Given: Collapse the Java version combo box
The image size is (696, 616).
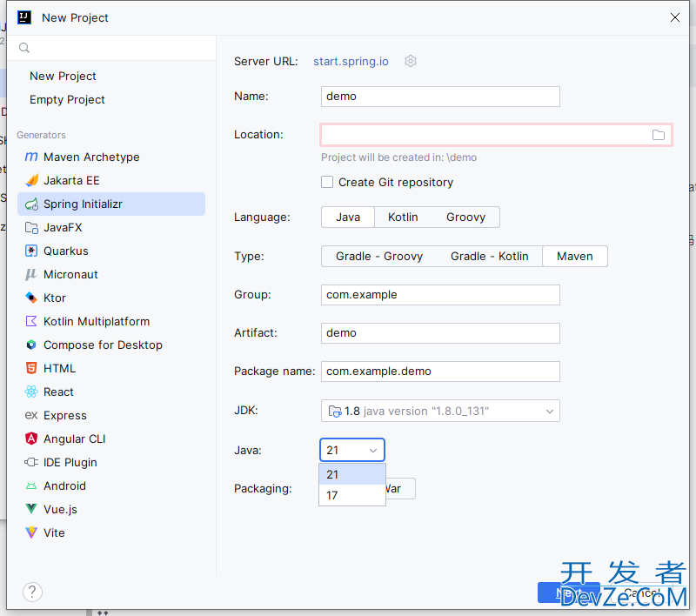Looking at the screenshot, I should pos(373,450).
